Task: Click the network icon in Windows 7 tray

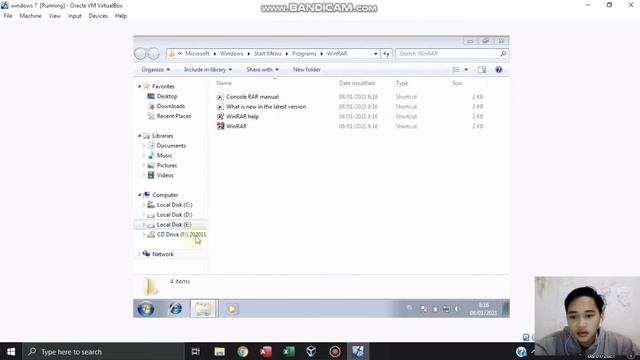Action: [x=446, y=309]
